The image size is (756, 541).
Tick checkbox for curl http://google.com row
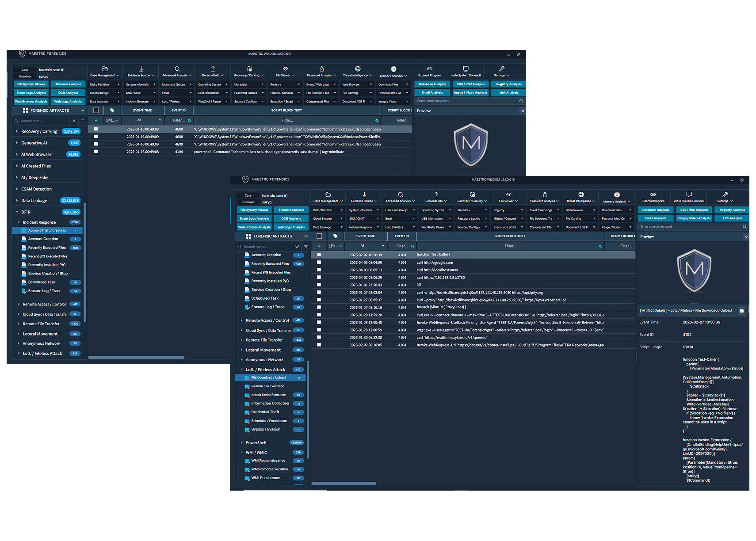[319, 262]
